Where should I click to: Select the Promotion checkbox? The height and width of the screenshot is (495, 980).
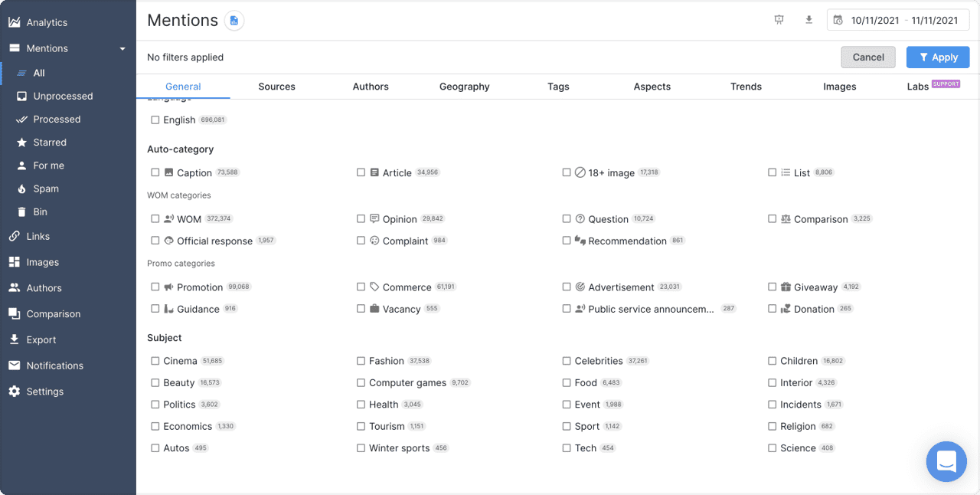(x=155, y=287)
